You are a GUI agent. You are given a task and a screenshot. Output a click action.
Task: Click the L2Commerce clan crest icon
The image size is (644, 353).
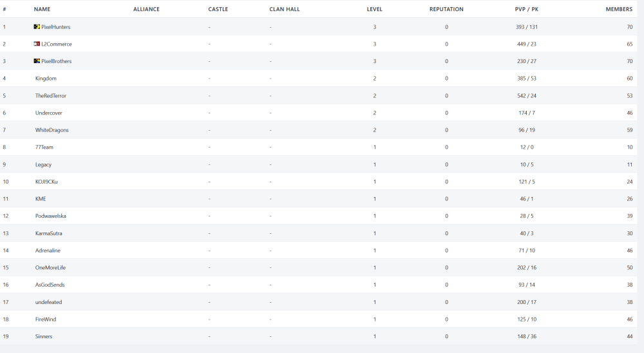click(37, 44)
